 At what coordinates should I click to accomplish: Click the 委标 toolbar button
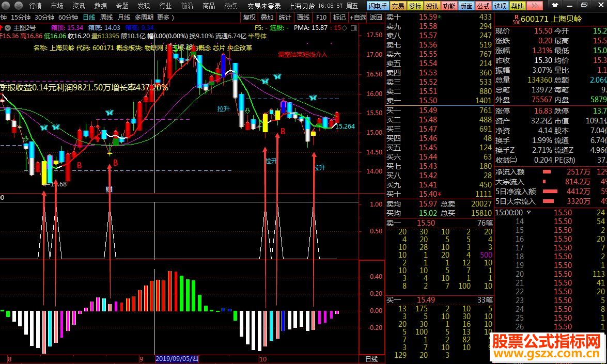point(415,6)
